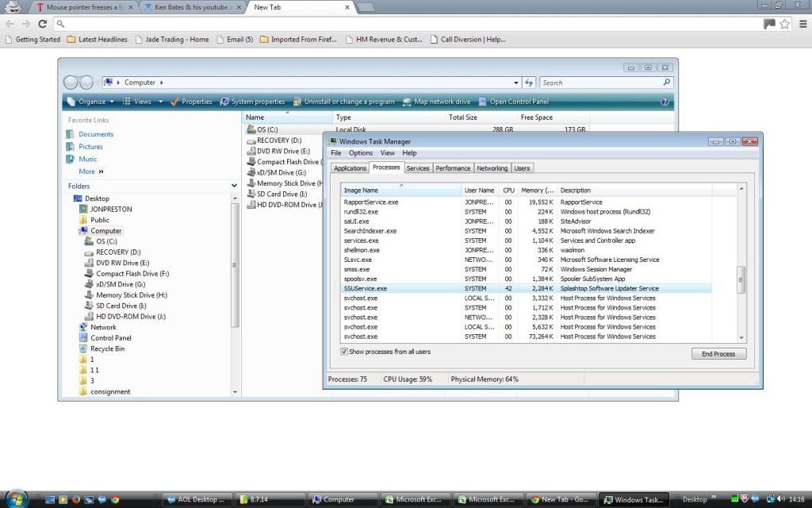Click the arrow after Computer in address bar
Image resolution: width=812 pixels, height=508 pixels.
coord(162,83)
